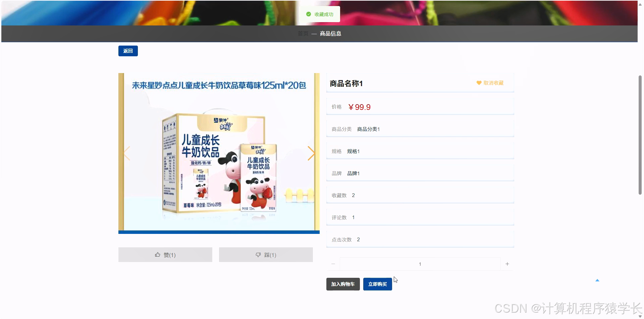Click the back-to-top arrow at bottom right
This screenshot has width=644, height=319.
coord(597,280)
